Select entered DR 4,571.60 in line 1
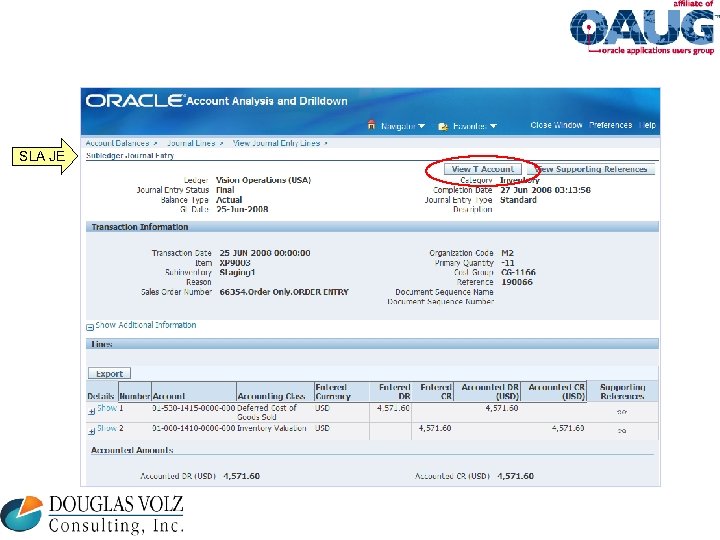The width and height of the screenshot is (720, 540). tap(393, 408)
